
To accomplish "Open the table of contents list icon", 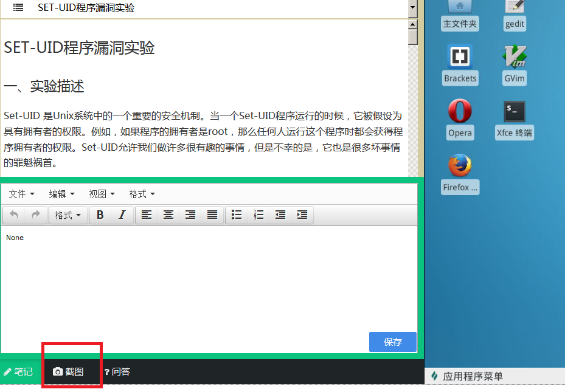I will coord(18,7).
